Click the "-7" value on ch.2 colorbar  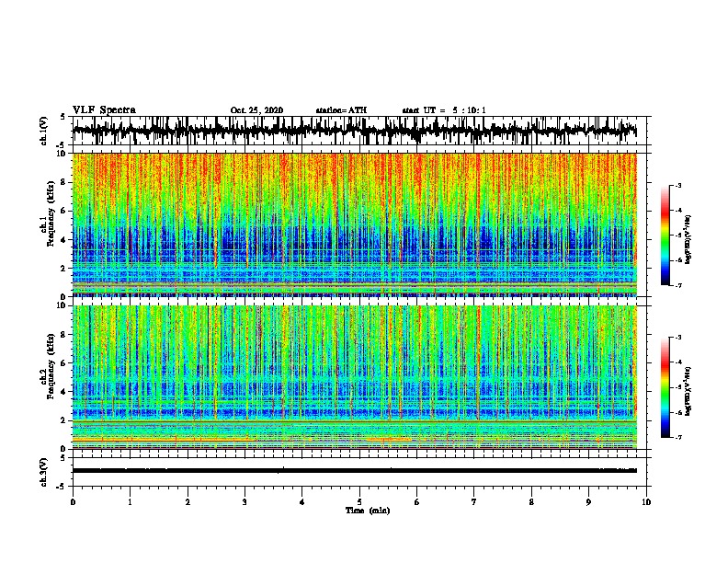tap(677, 438)
